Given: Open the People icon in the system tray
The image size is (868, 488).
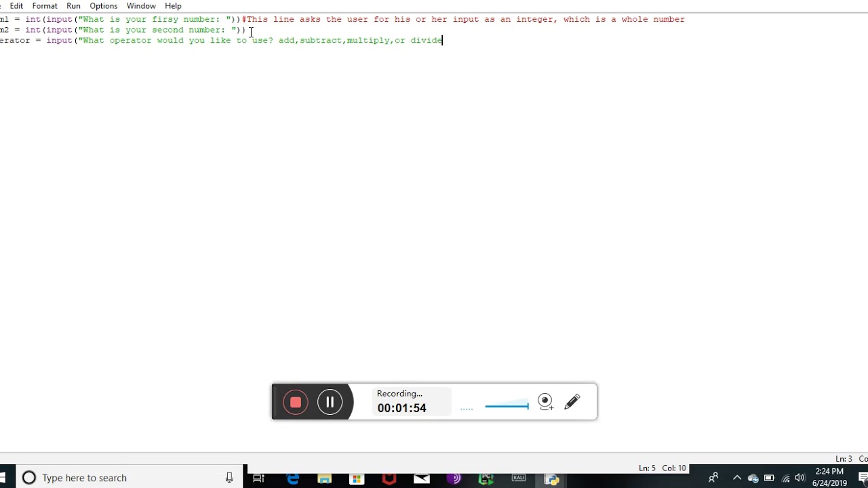Looking at the screenshot, I should click(713, 478).
